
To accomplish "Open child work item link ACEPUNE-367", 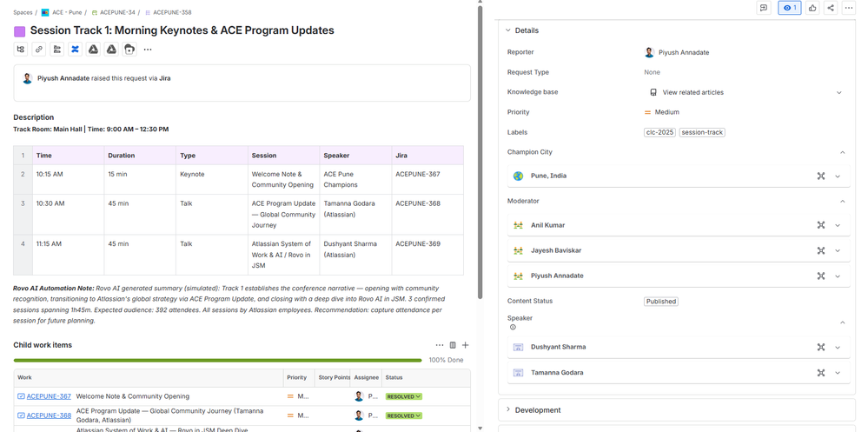I will 49,396.
